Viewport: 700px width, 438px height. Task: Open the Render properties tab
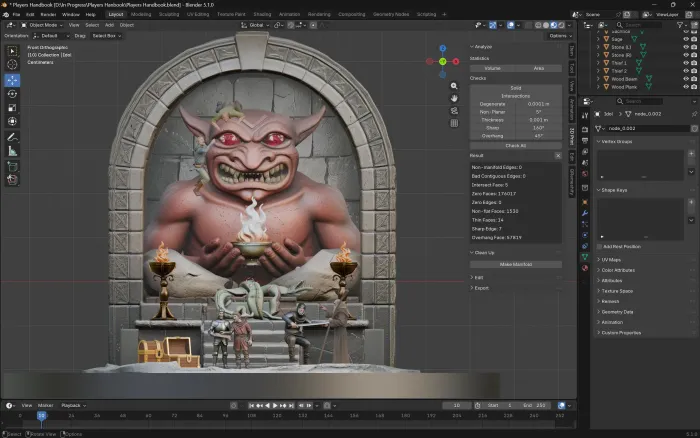(585, 129)
